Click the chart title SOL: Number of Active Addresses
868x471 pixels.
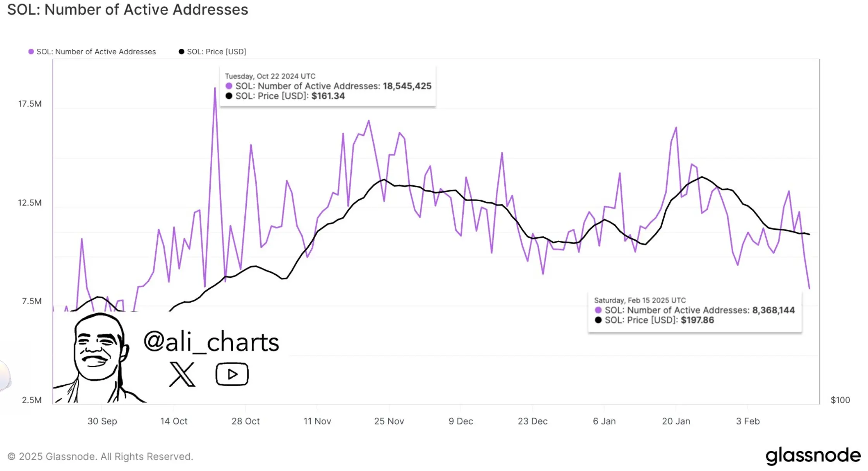pyautogui.click(x=127, y=9)
